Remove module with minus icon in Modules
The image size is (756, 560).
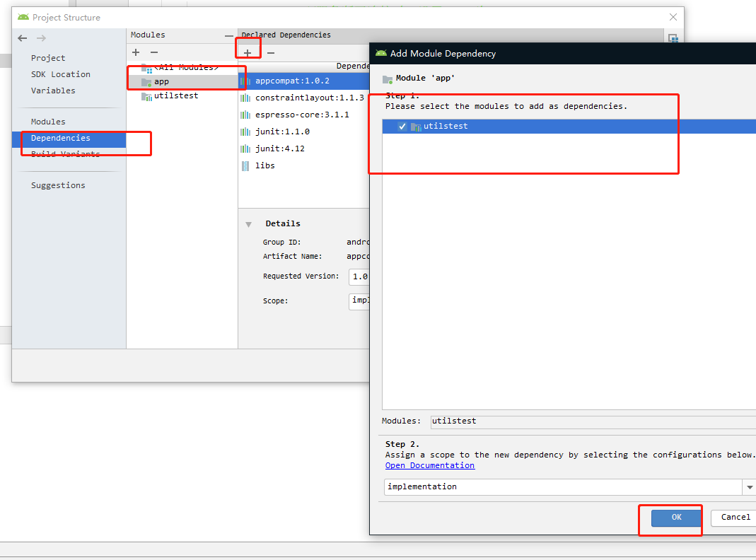pyautogui.click(x=154, y=52)
